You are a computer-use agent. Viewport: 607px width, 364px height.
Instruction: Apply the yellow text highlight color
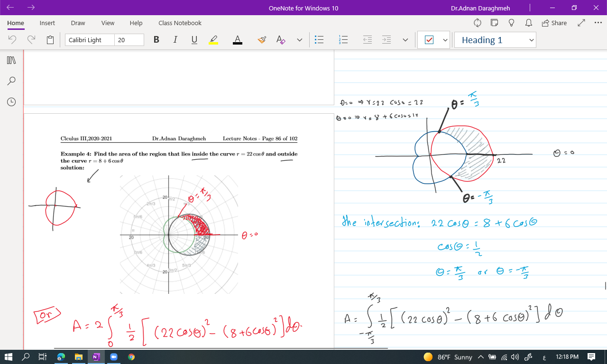point(213,40)
